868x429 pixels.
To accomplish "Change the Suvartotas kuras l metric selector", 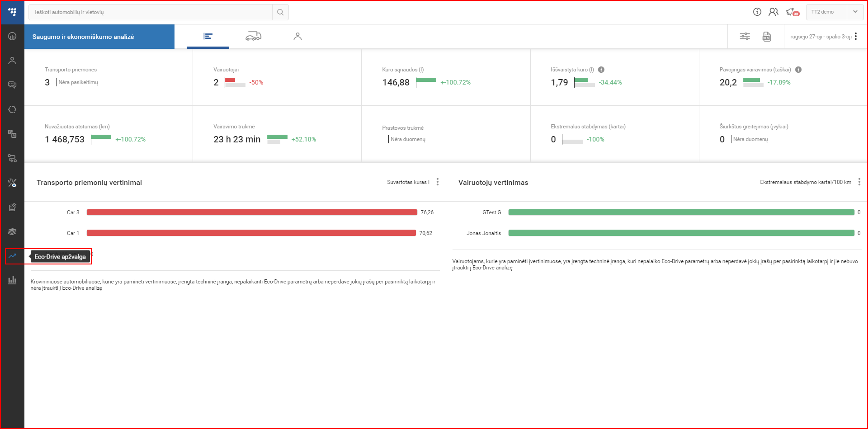I will [x=408, y=182].
